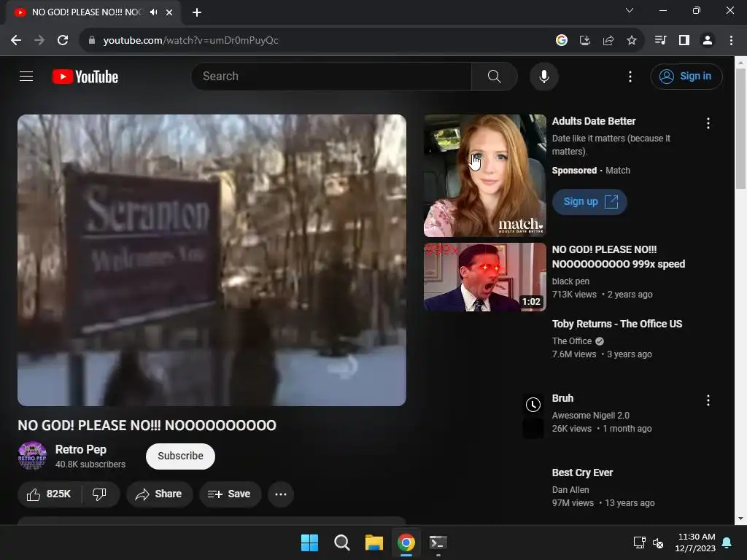Open YouTube settings three-dot menu
The image size is (747, 560).
(x=630, y=77)
